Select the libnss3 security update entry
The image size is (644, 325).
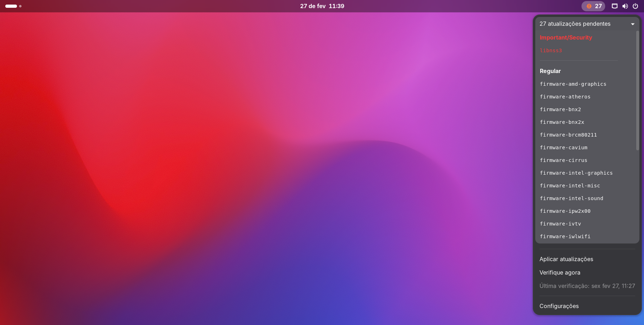point(551,50)
